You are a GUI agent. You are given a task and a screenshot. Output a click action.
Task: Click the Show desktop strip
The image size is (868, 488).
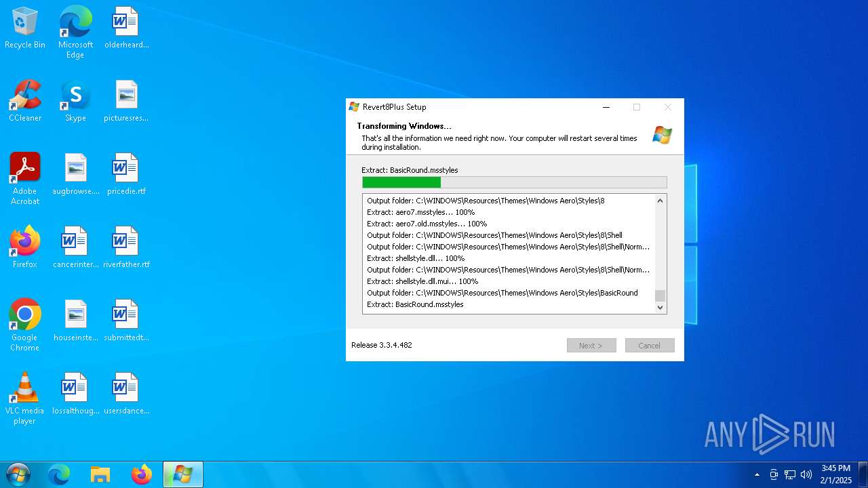pos(863,474)
